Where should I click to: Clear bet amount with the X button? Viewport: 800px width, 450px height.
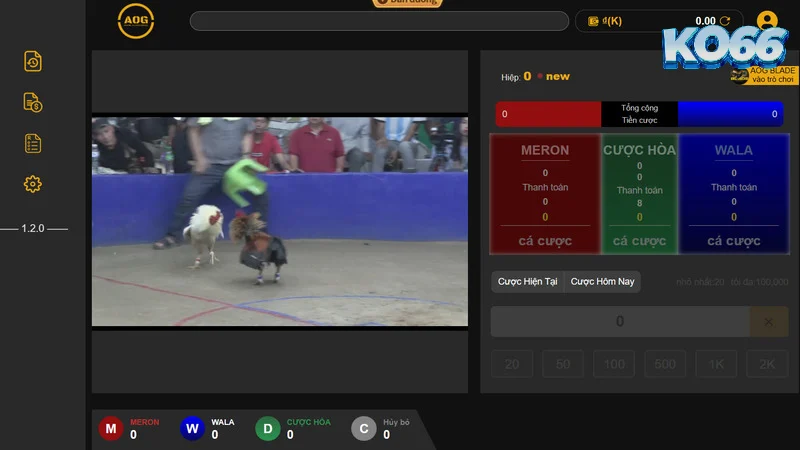(x=768, y=322)
